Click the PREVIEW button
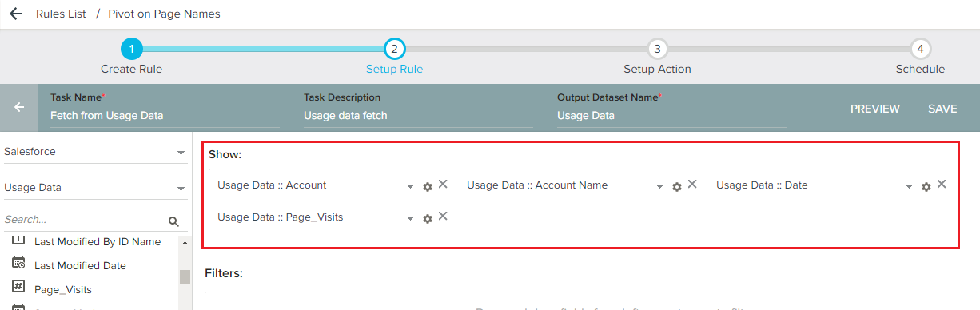Screen dimensions: 980x310 [x=874, y=109]
